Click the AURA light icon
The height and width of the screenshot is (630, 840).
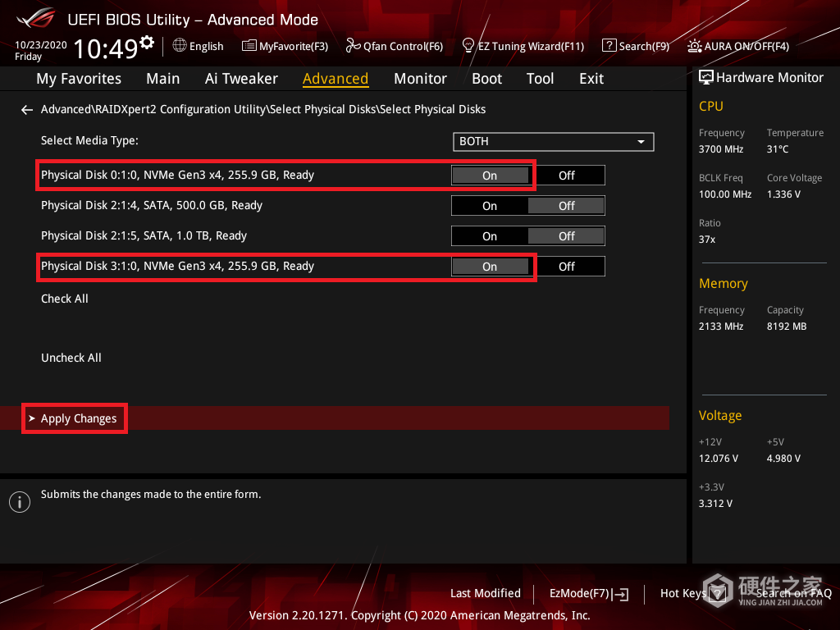click(x=694, y=46)
